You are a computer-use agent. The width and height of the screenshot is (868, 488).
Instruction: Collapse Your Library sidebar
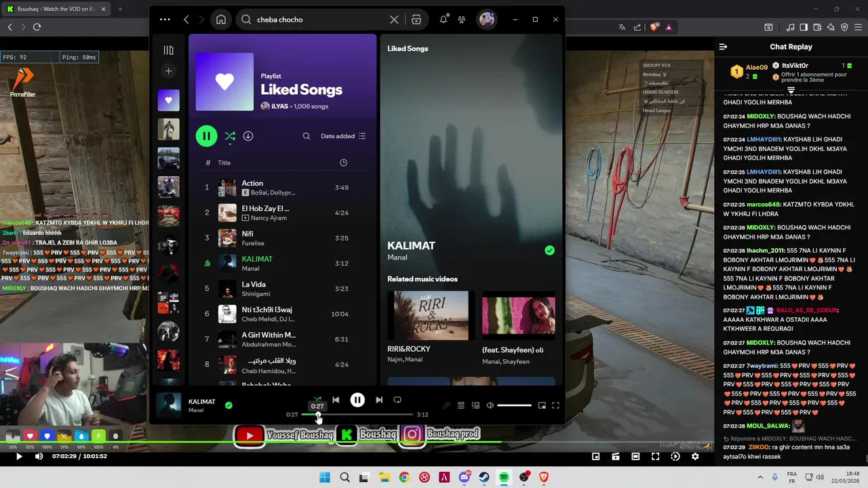tap(169, 50)
